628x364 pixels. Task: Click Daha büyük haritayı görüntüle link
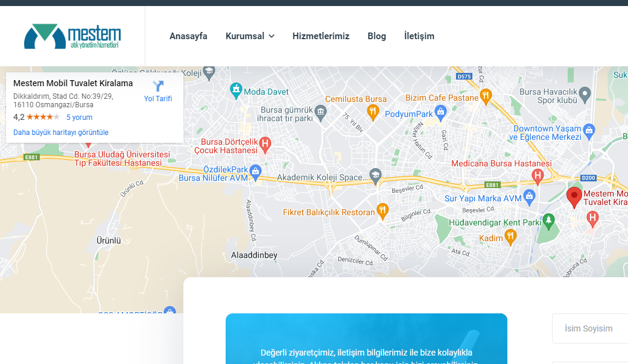pyautogui.click(x=61, y=133)
